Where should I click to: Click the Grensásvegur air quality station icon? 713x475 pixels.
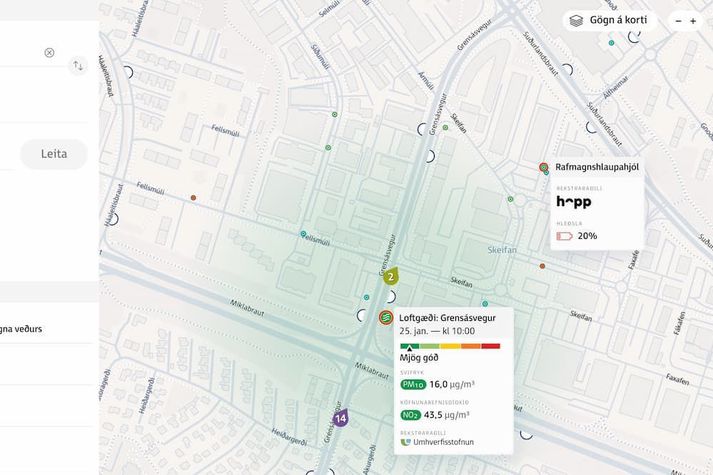tap(386, 317)
